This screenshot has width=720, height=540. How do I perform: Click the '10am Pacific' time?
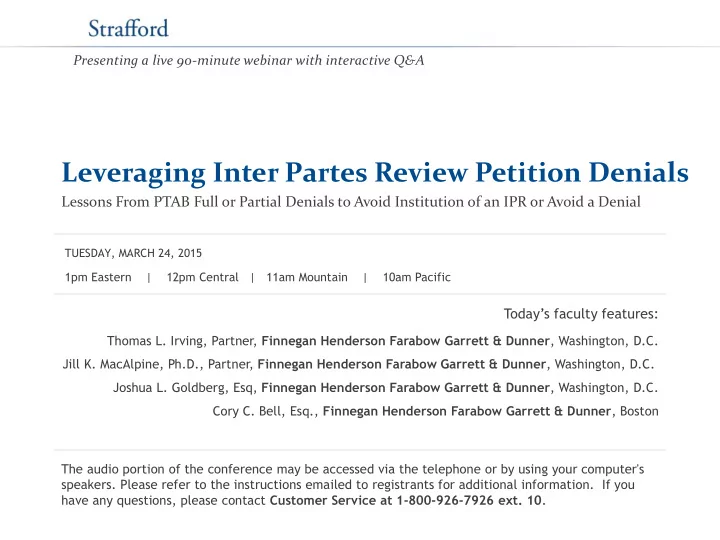click(417, 277)
